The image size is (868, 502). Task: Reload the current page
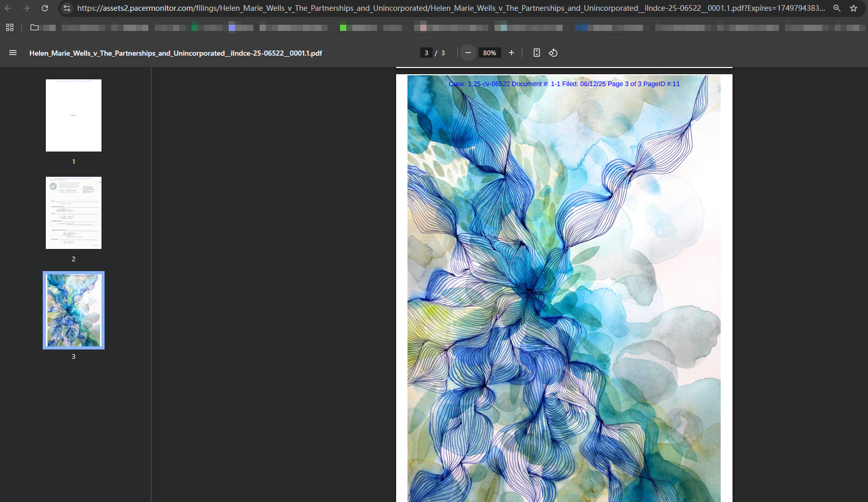(45, 8)
